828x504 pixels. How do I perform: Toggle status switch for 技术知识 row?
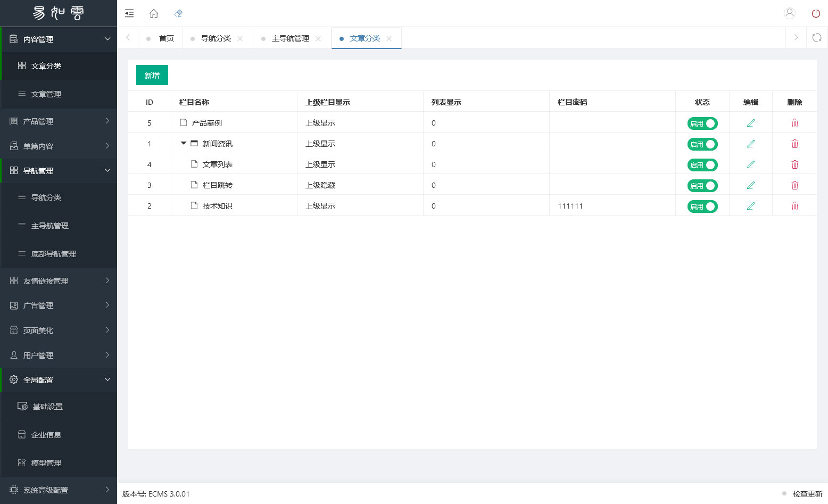pos(702,206)
